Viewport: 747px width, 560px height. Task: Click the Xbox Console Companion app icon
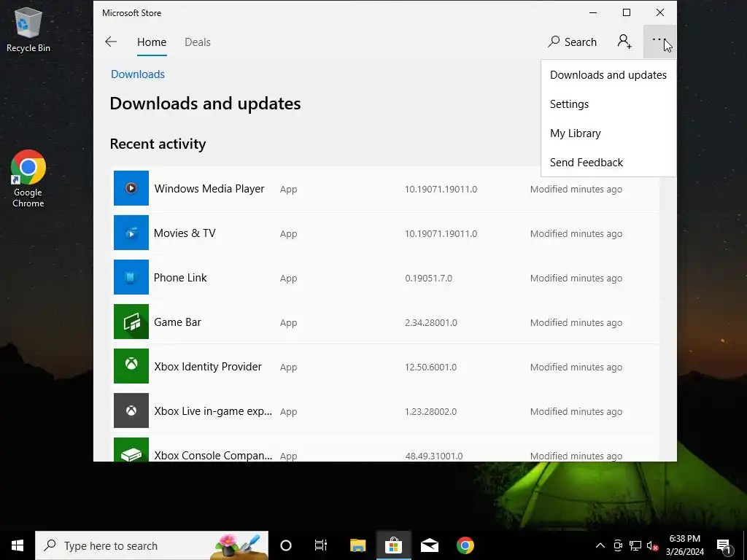(131, 449)
